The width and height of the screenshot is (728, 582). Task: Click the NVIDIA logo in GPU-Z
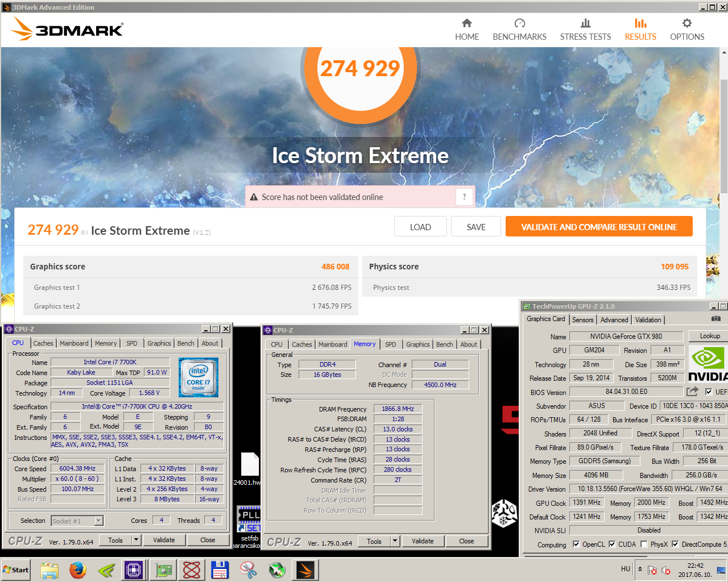click(708, 364)
